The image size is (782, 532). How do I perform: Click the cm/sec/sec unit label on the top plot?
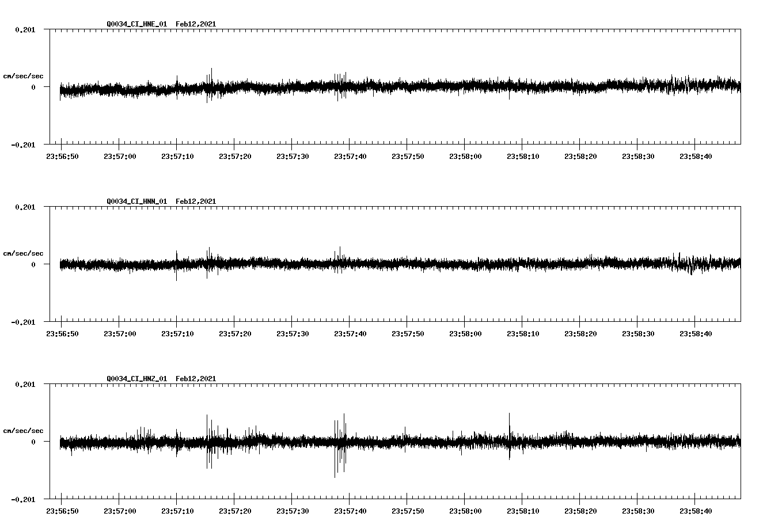tap(23, 76)
